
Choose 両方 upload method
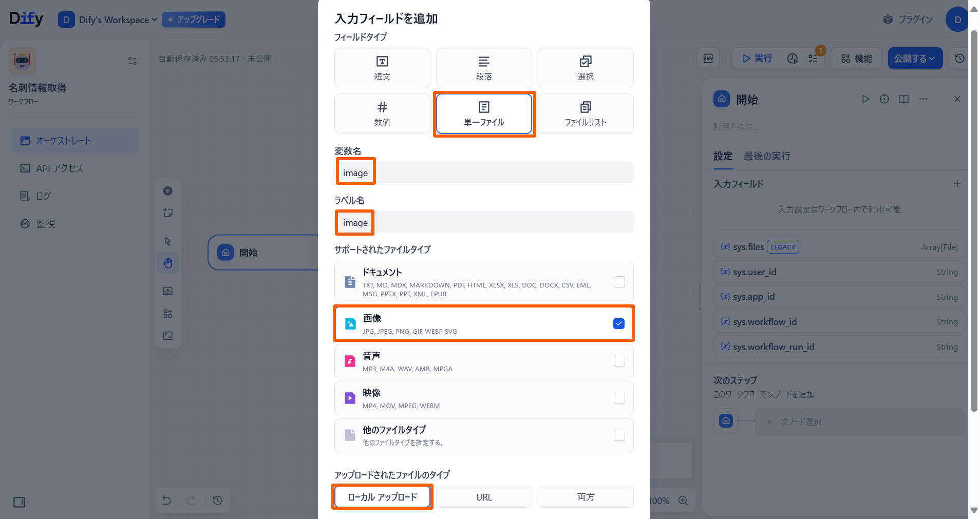tap(586, 497)
